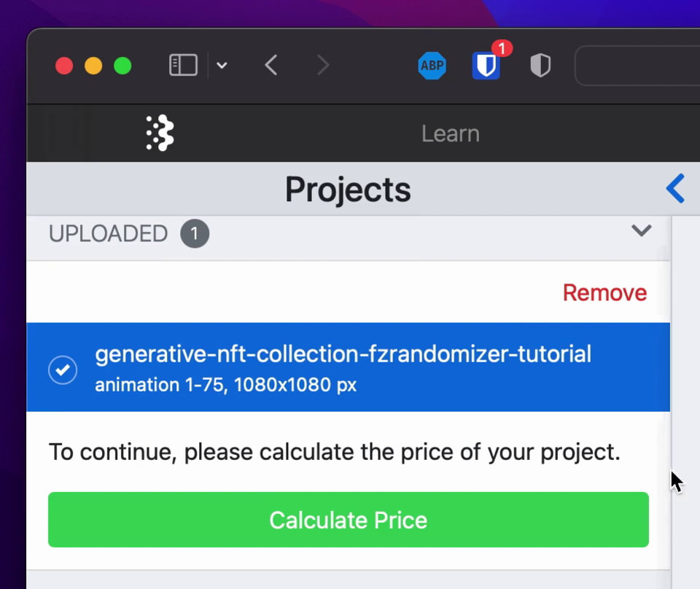Click the site logo in the header

click(159, 133)
